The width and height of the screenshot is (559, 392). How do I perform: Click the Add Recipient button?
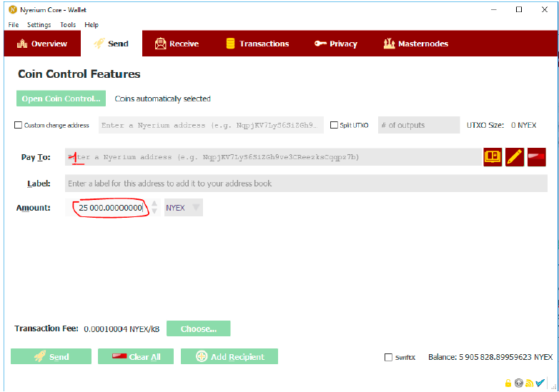[x=229, y=356]
